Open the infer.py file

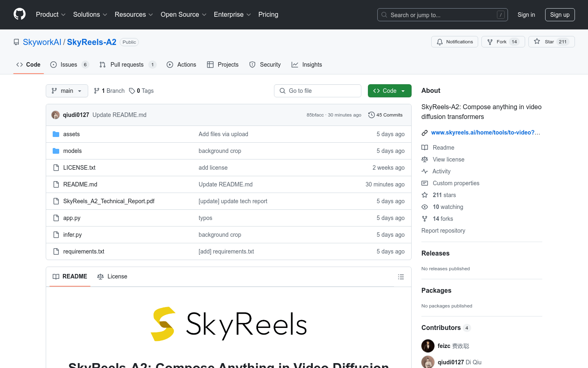pyautogui.click(x=72, y=235)
